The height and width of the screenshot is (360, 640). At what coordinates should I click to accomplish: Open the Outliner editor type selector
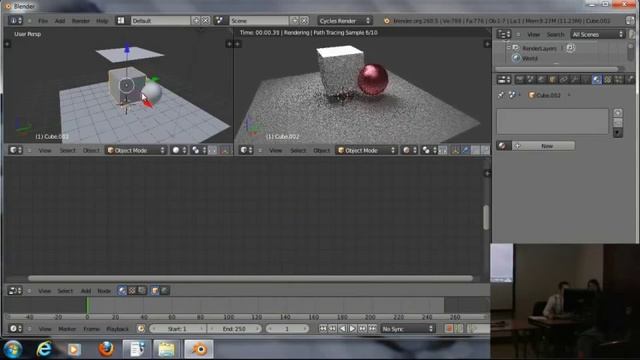[504, 35]
